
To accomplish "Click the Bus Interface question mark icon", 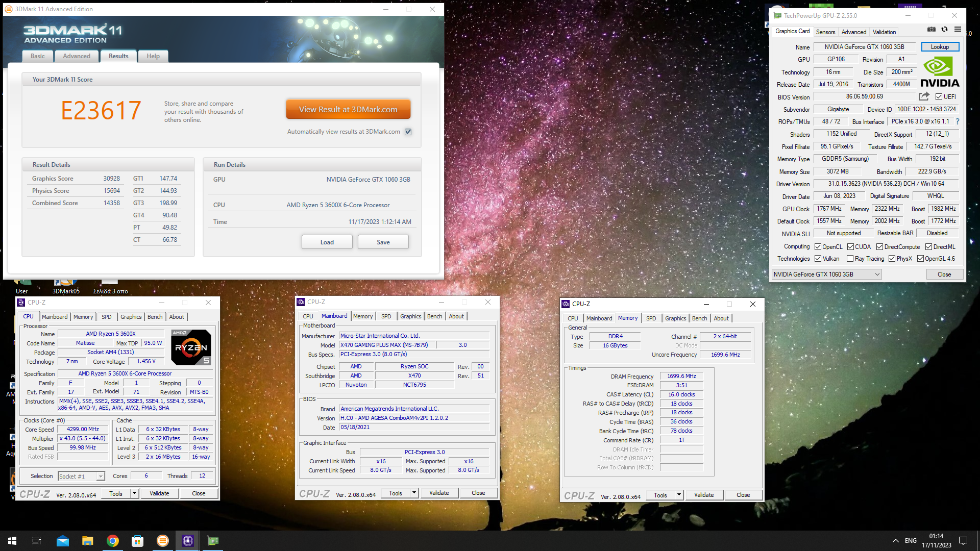I will pos(958,121).
